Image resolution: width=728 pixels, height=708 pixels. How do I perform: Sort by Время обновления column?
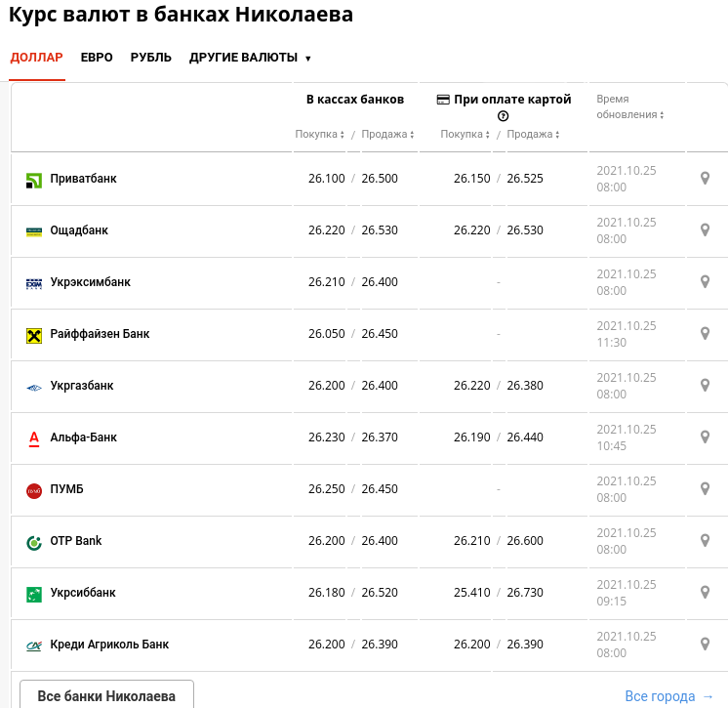pyautogui.click(x=630, y=106)
